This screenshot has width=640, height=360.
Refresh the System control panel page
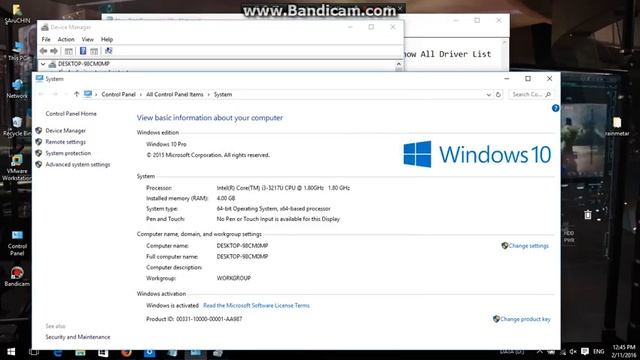498,95
